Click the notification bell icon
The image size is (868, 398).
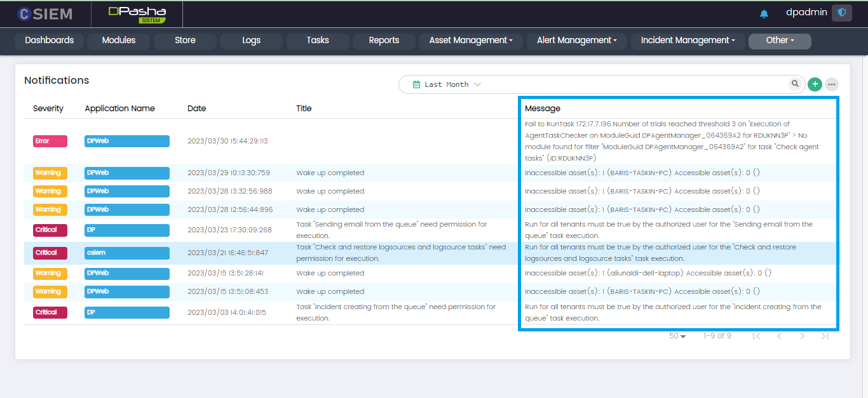click(x=764, y=13)
